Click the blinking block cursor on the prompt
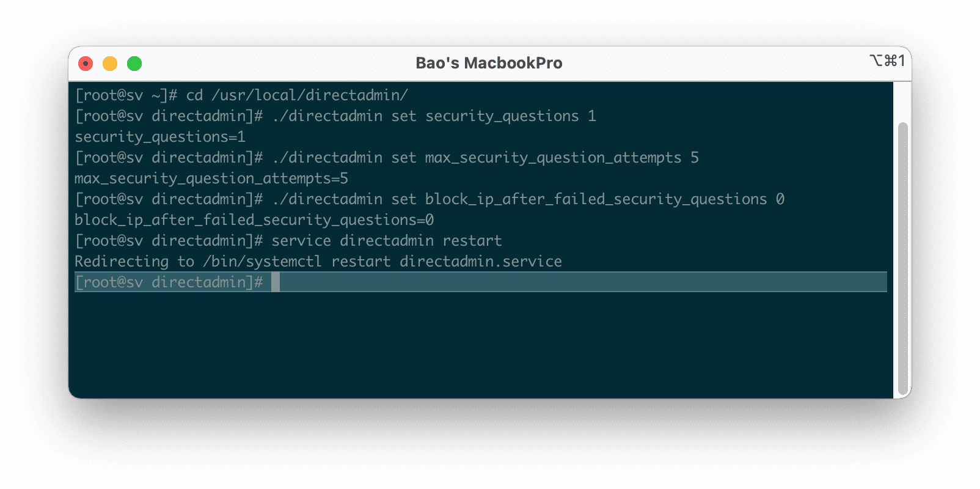The height and width of the screenshot is (489, 980). (276, 282)
